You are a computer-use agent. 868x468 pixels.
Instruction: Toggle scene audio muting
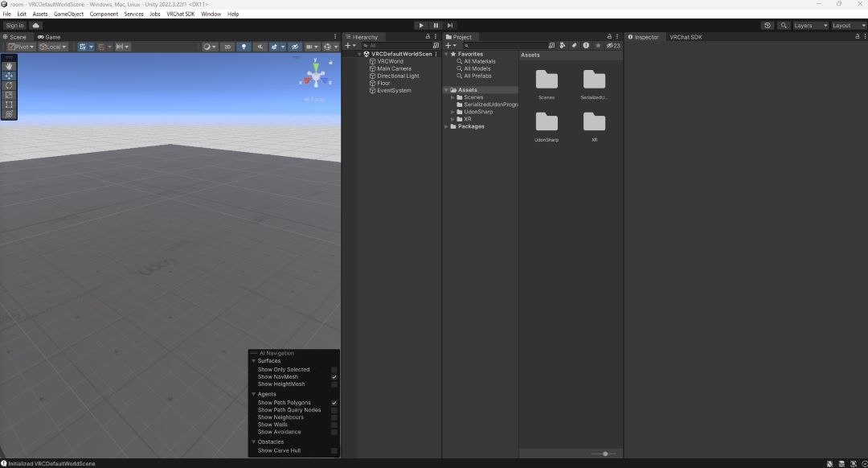260,47
